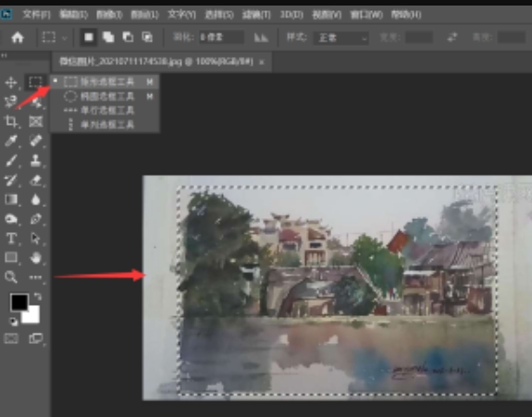
Task: Enable Intersect with Selection mode
Action: (x=147, y=37)
